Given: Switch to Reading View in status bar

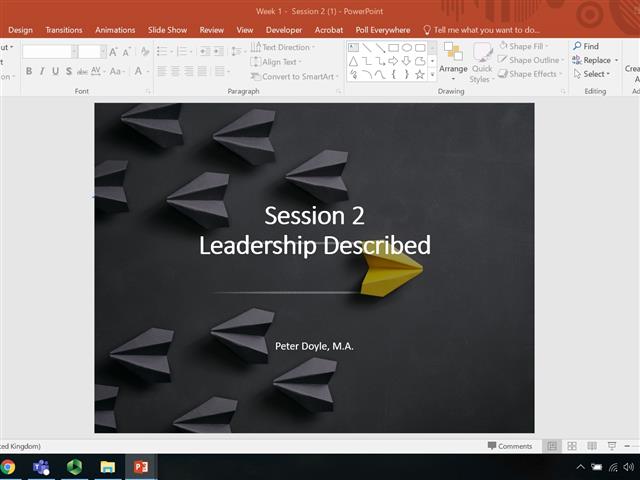Looking at the screenshot, I should pyautogui.click(x=591, y=446).
